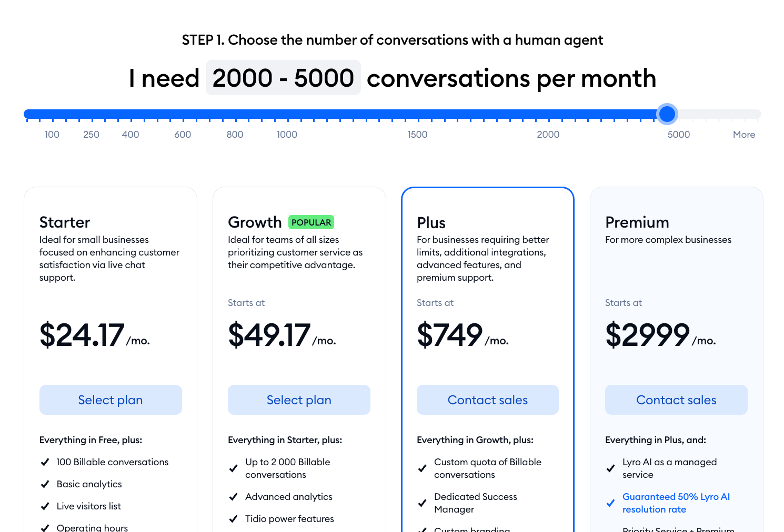Click checkmark icon next to Lyro AI managed service

[610, 468]
